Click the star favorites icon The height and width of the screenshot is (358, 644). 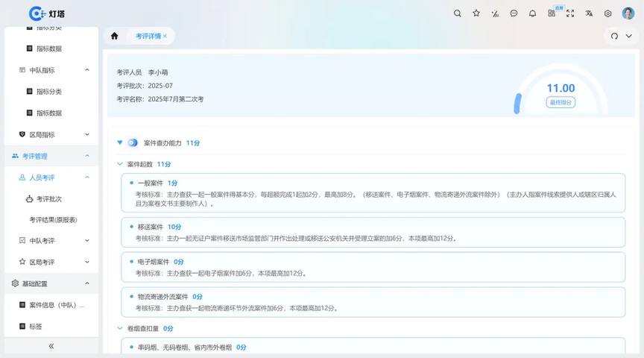click(x=476, y=13)
